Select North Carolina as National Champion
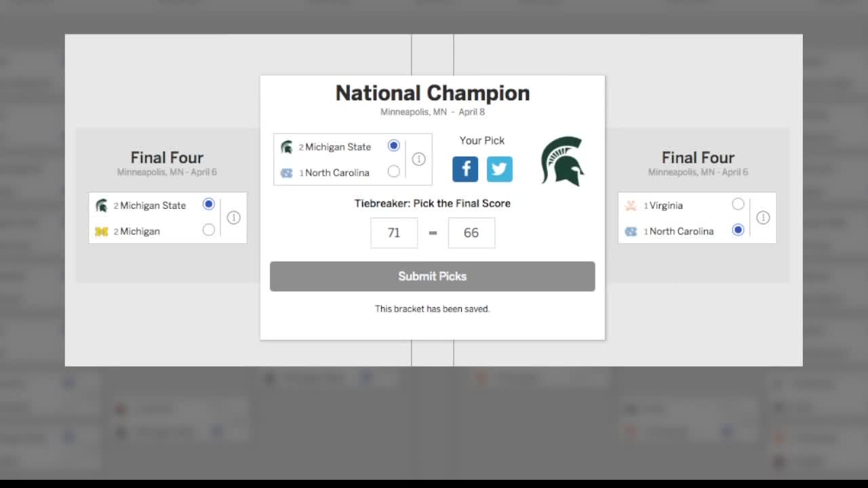Screen dimensions: 868x488 [394, 171]
